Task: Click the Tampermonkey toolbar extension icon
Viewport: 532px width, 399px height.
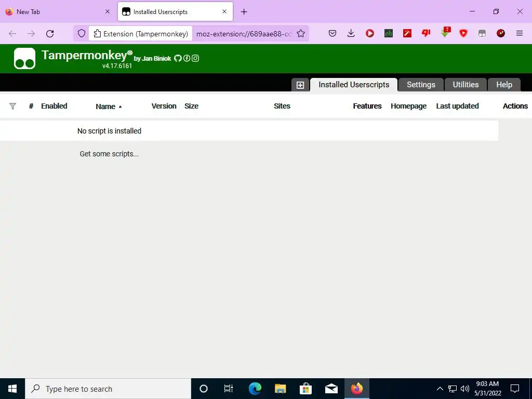Action: pos(482,33)
